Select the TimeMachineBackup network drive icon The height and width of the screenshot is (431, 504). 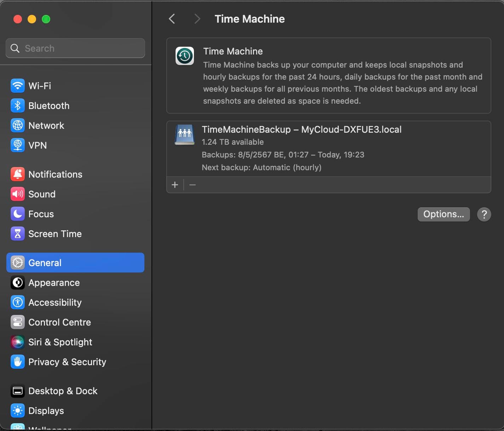[x=184, y=134]
